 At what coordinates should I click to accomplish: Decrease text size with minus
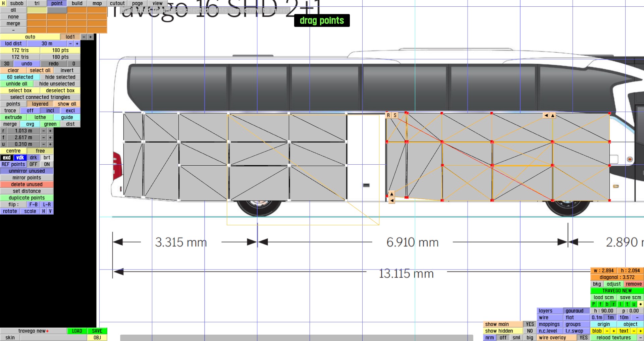634,331
